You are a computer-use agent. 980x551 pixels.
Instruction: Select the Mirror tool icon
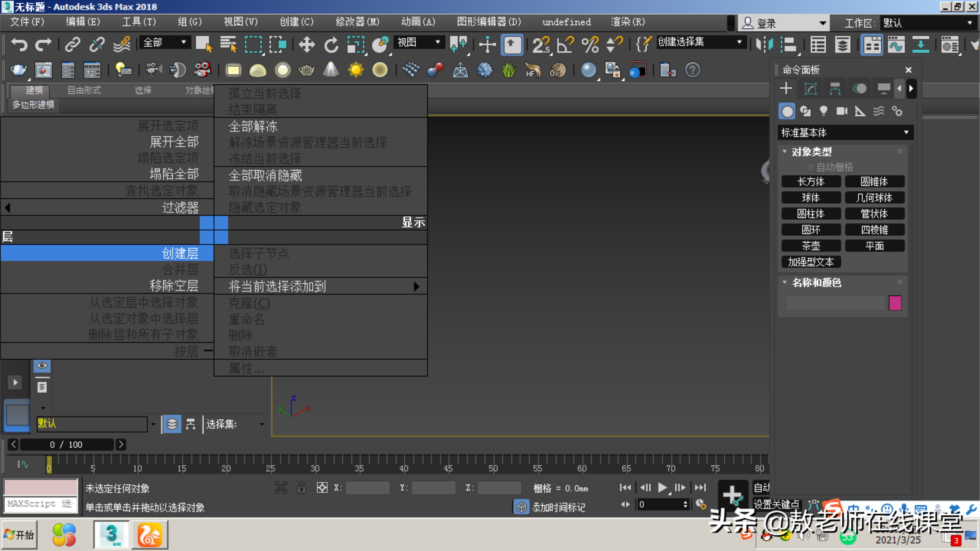(765, 44)
